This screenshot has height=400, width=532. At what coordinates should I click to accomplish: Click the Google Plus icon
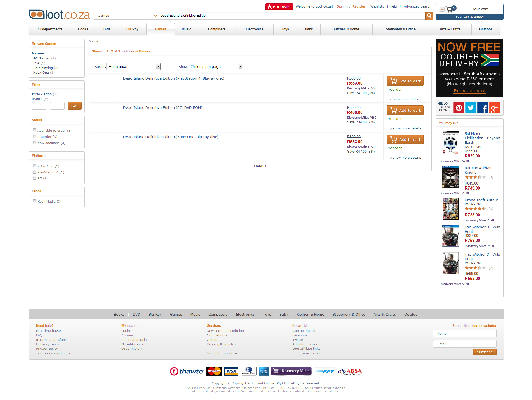click(x=495, y=108)
